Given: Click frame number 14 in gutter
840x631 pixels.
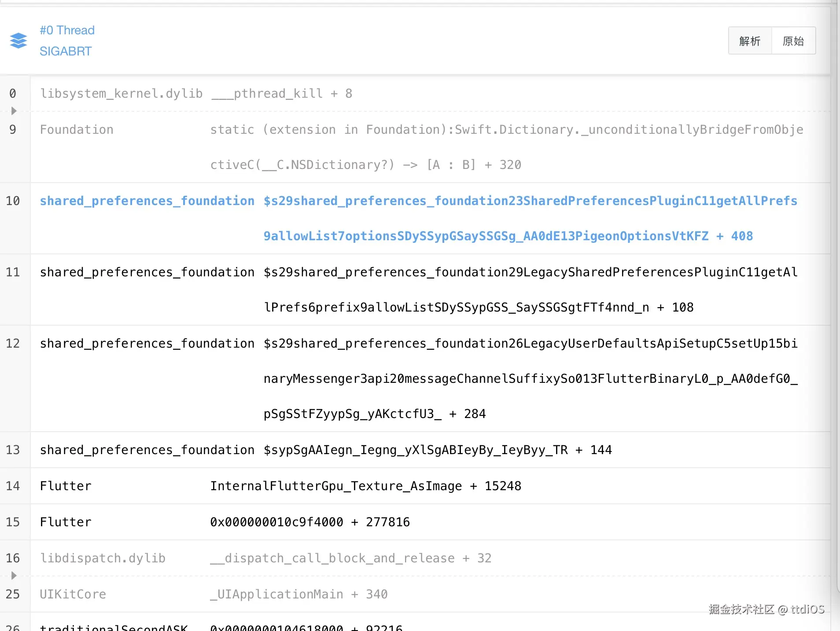Looking at the screenshot, I should (13, 486).
